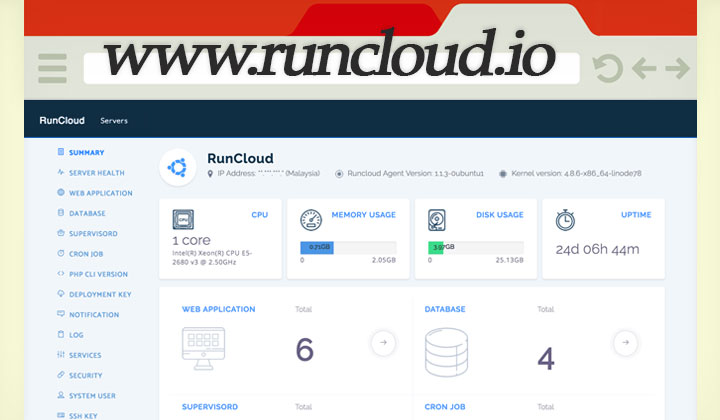Open Web Application in sidebar

click(x=101, y=193)
